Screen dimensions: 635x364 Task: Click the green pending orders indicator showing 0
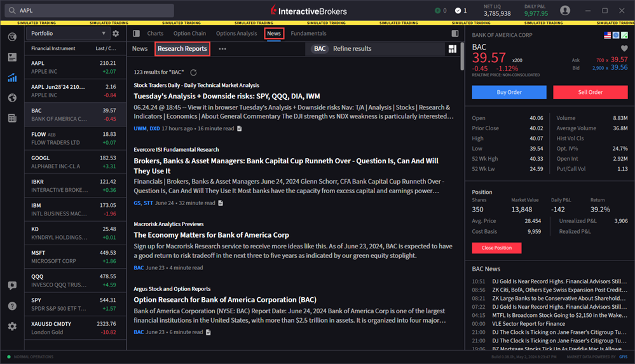pyautogui.click(x=440, y=11)
